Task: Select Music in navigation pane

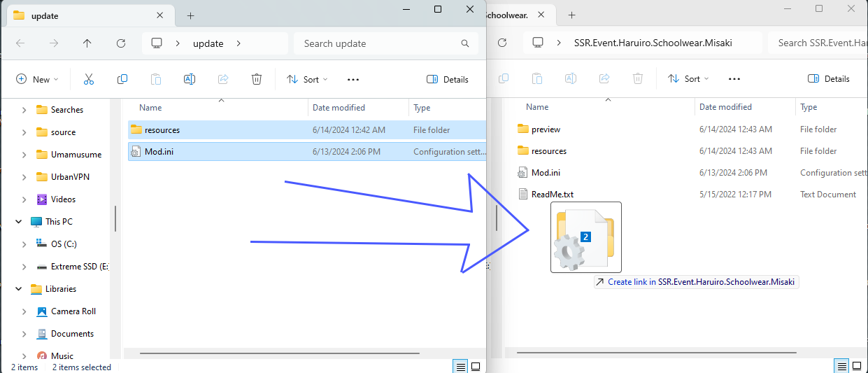Action: pos(62,356)
